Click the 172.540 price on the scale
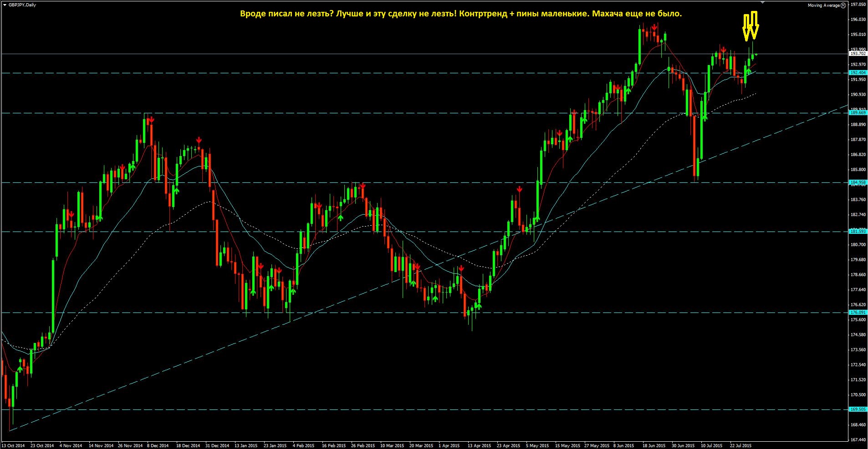Screen dimensions: 868x449 [858, 365]
